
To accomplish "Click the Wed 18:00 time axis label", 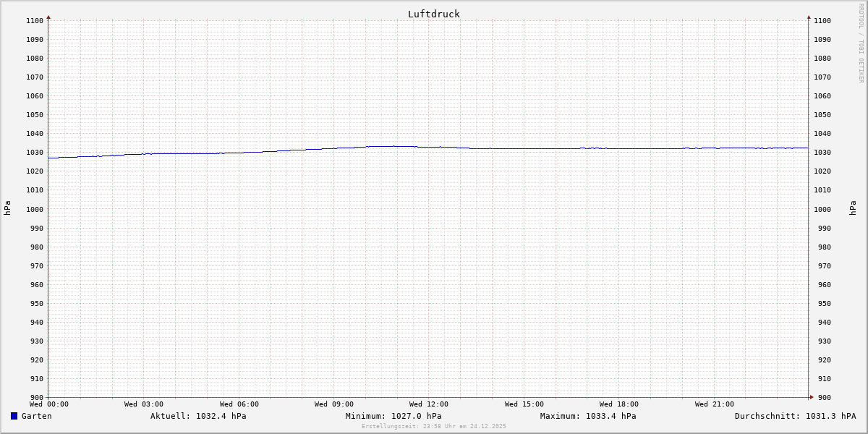I will tap(619, 404).
